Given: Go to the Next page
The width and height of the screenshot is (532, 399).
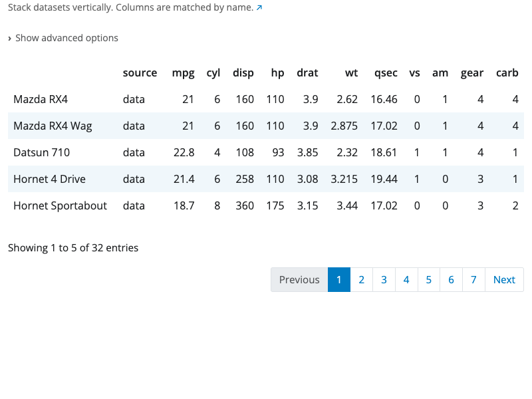Looking at the screenshot, I should tap(504, 279).
